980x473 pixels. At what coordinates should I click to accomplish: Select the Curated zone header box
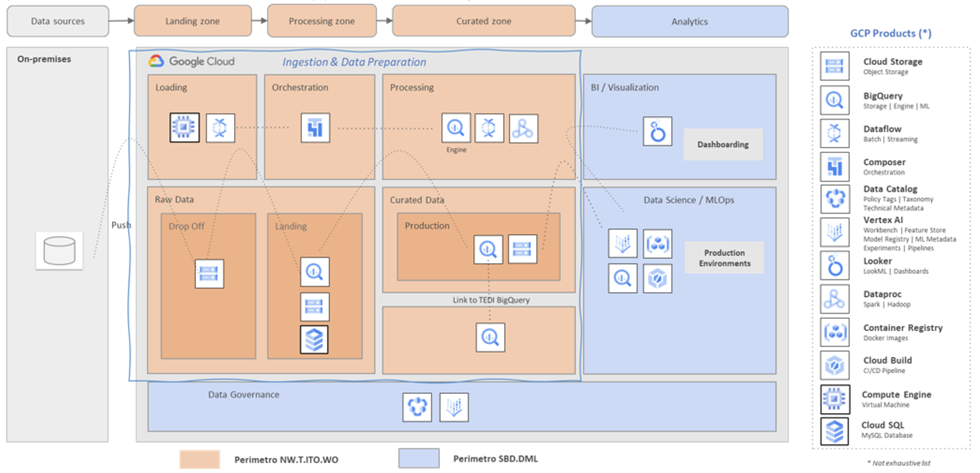point(484,21)
